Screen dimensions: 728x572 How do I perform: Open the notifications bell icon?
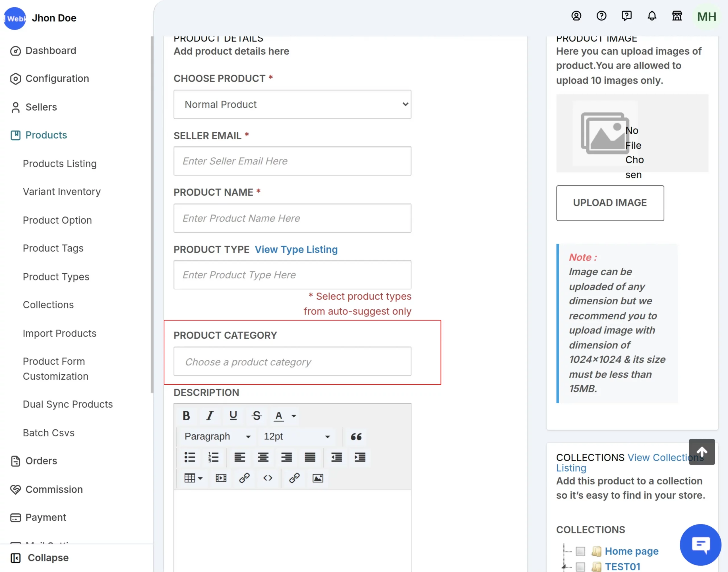(652, 16)
